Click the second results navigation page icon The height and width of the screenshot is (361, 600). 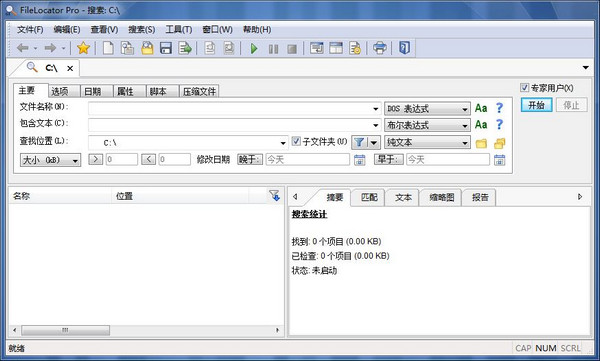coord(229,48)
